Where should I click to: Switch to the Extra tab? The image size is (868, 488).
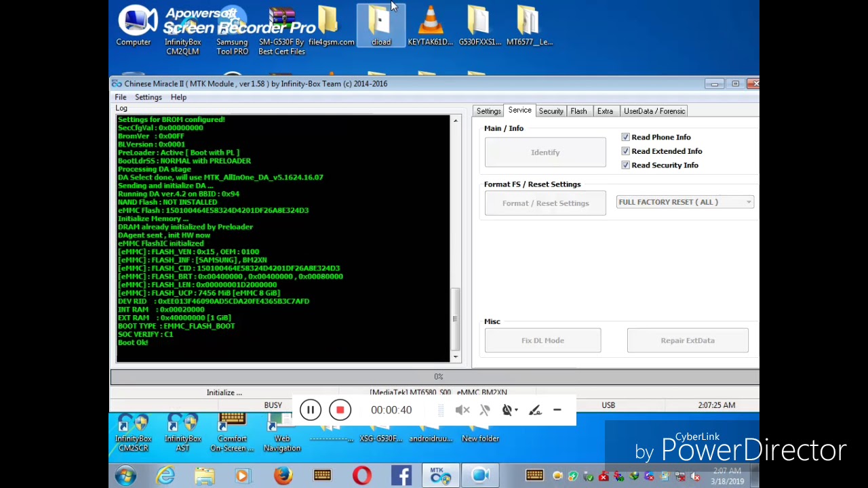(605, 111)
